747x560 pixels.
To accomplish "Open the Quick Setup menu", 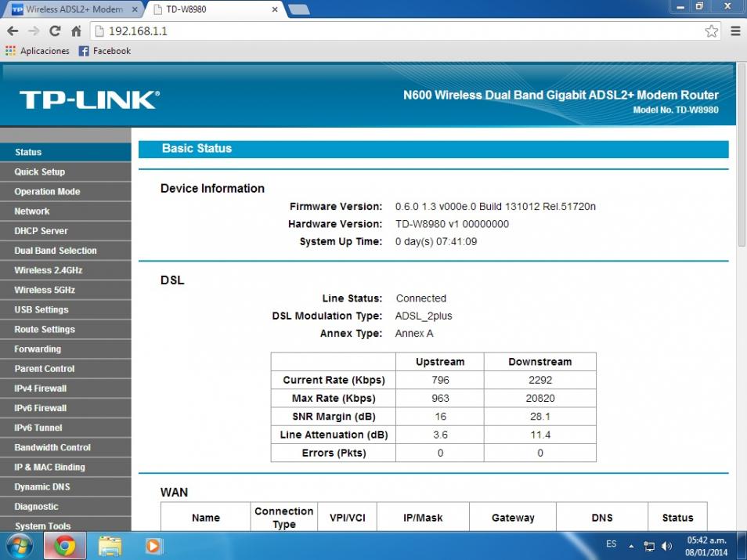I will coord(39,172).
